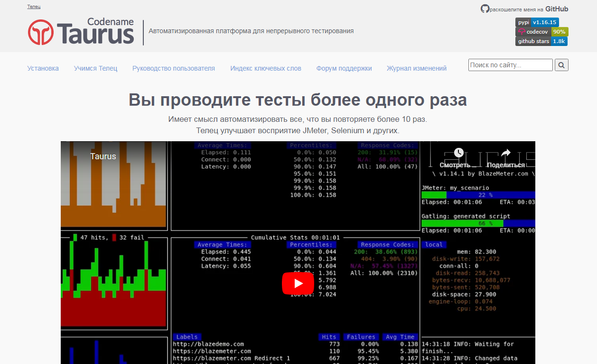The width and height of the screenshot is (597, 364).
Task: Open the pypi v1.16.15 badge
Action: pos(537,22)
